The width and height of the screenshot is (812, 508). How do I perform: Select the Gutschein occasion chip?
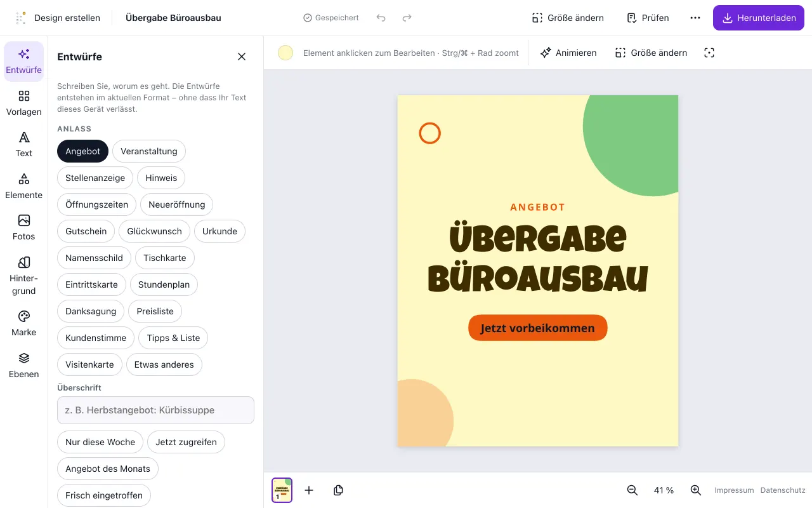tap(86, 231)
